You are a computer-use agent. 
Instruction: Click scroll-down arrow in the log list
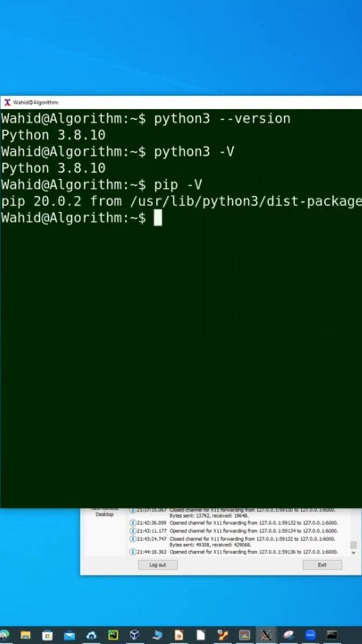pos(353,552)
